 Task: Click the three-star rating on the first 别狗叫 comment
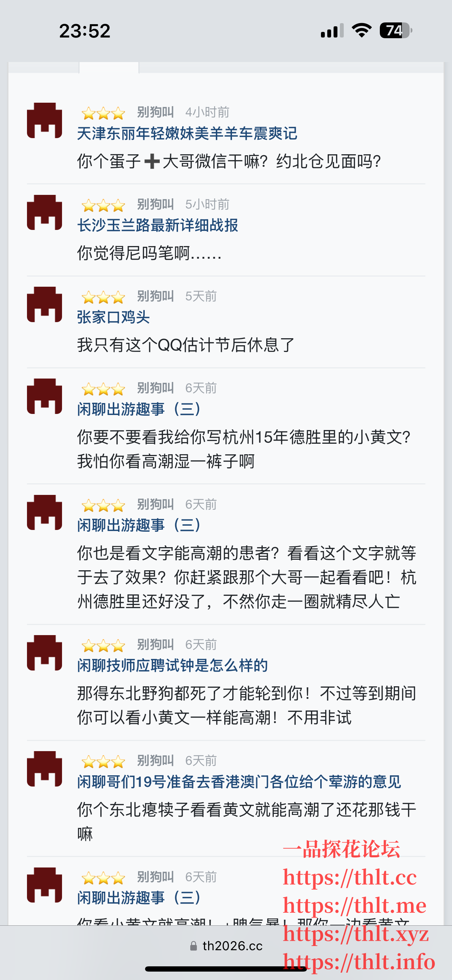(103, 112)
